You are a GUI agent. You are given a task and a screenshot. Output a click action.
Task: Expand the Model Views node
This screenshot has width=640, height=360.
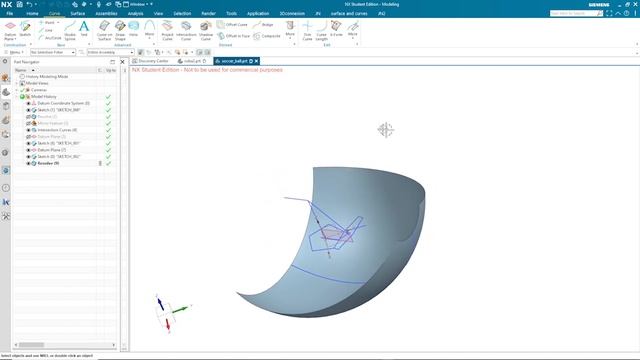click(17, 83)
